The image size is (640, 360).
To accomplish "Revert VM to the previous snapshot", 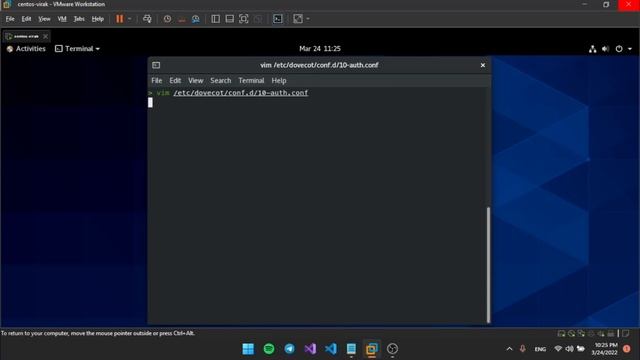I will 182,19.
